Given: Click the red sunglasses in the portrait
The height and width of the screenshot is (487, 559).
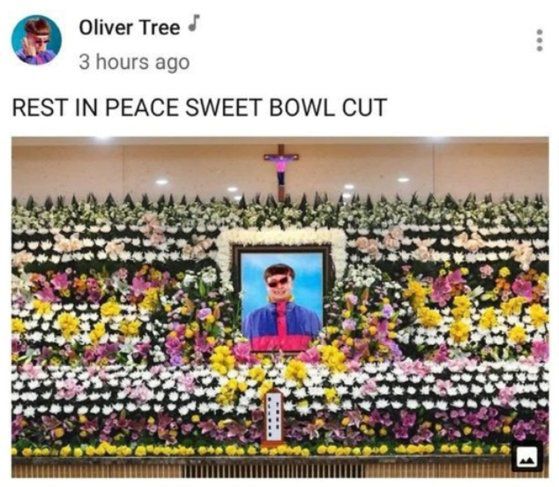Looking at the screenshot, I should (277, 282).
